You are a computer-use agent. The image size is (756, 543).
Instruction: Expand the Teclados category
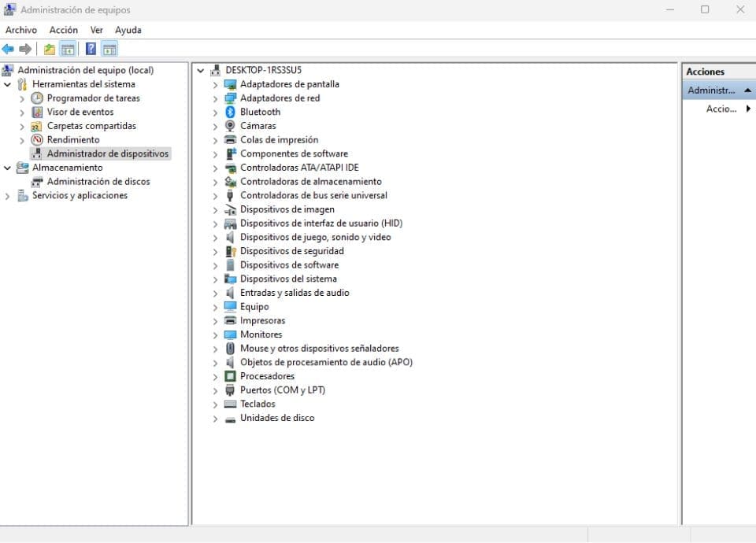pos(215,404)
